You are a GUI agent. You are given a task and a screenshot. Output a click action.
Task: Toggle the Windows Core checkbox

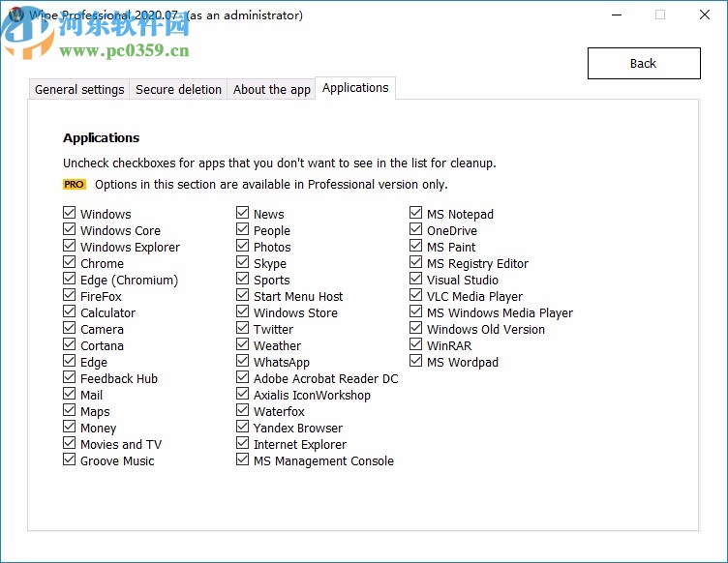69,229
